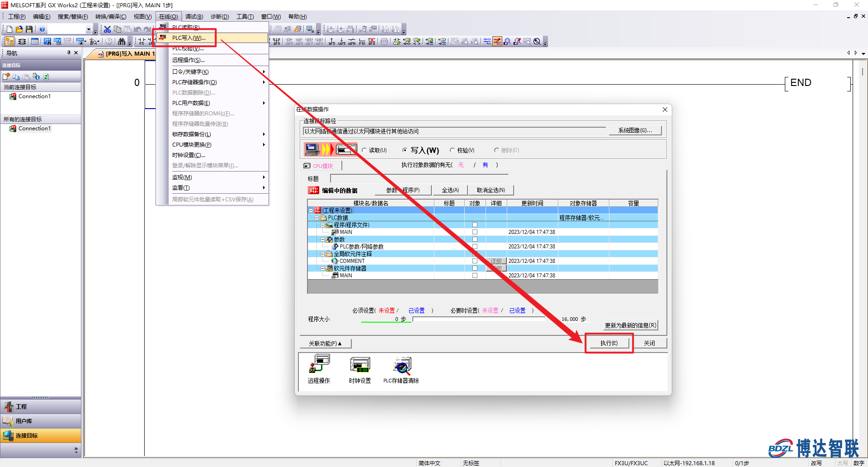Viewport: 868px width, 467px height.
Task: Click the binoculars find icon
Action: pyautogui.click(x=122, y=42)
